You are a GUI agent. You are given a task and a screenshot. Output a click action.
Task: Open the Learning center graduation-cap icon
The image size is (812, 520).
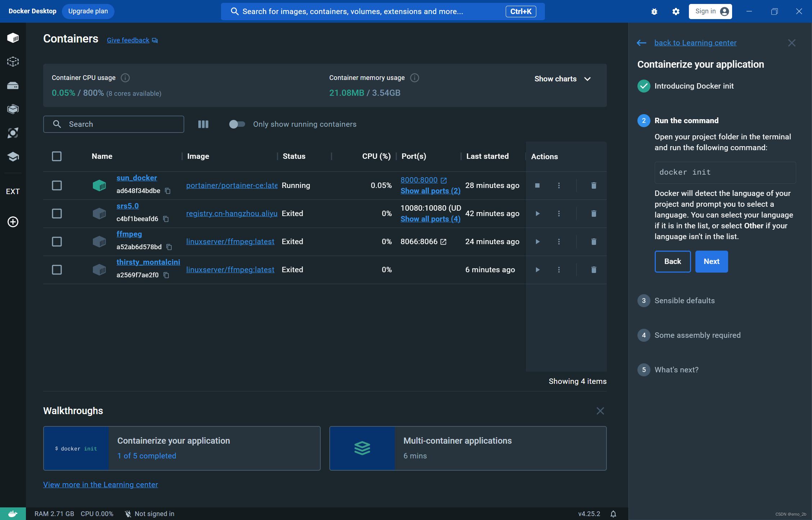click(13, 156)
